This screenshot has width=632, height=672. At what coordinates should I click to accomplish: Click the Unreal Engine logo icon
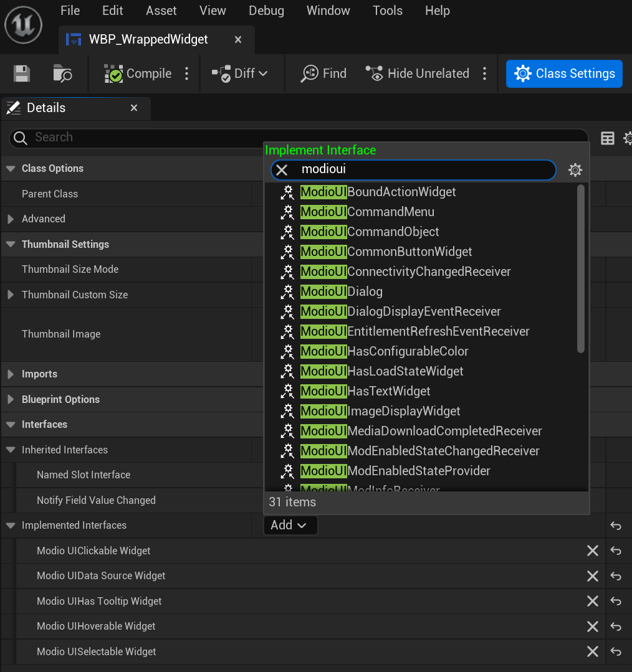pos(24,25)
